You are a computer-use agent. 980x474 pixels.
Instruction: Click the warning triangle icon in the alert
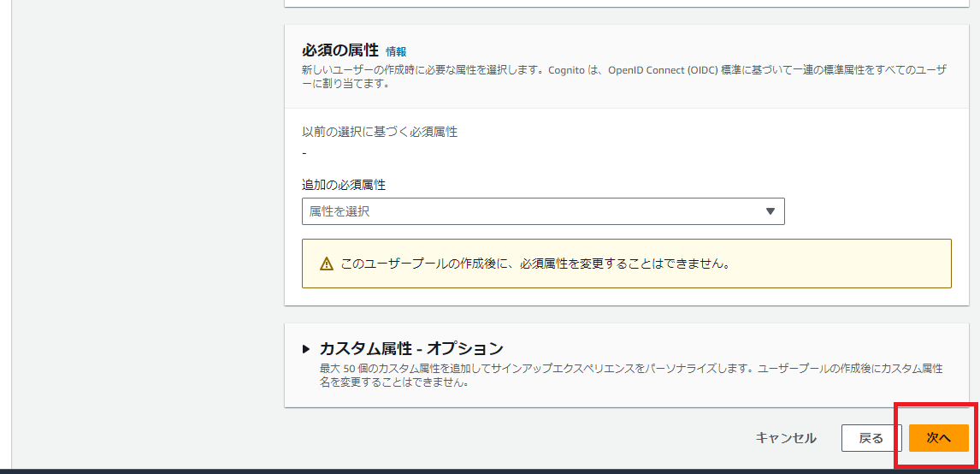click(x=327, y=264)
